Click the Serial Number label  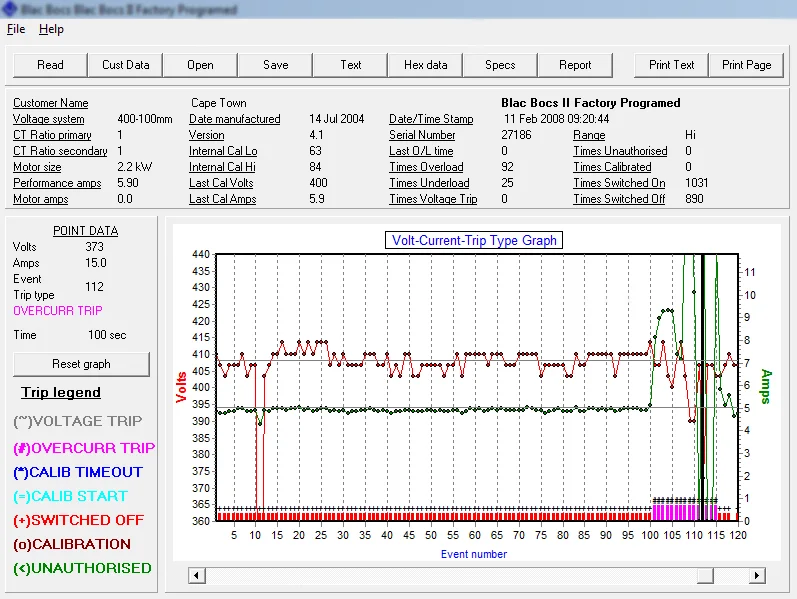point(422,135)
